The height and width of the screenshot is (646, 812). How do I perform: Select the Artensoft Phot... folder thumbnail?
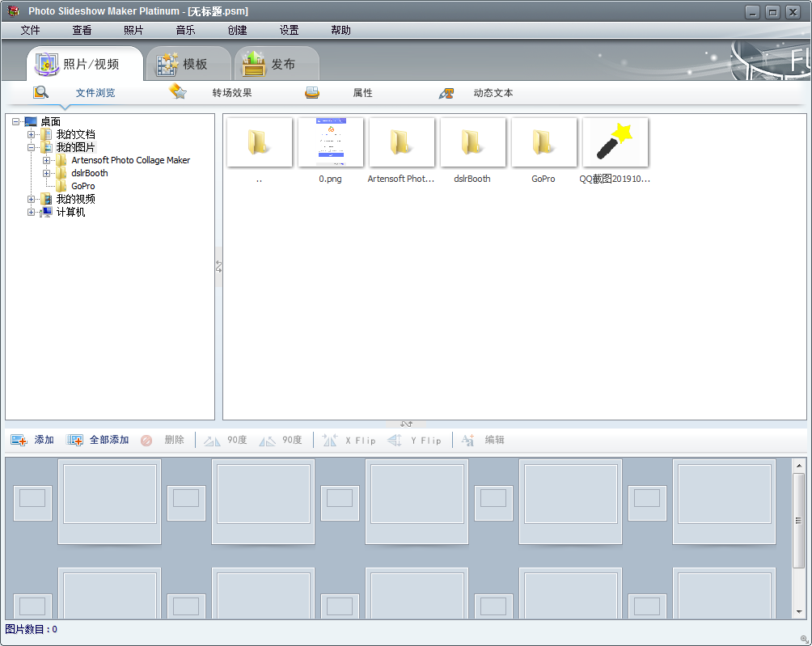coord(401,142)
